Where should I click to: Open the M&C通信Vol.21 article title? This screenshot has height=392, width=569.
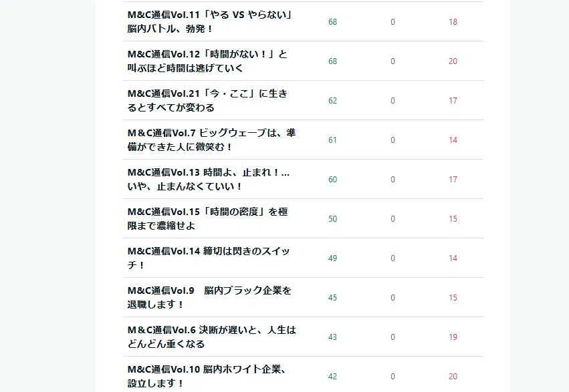point(207,101)
